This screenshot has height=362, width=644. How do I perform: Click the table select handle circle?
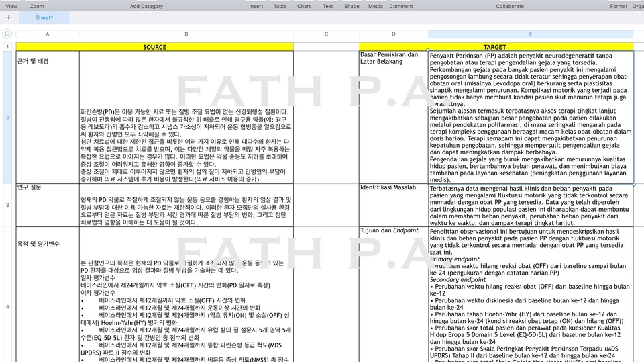pyautogui.click(x=7, y=34)
